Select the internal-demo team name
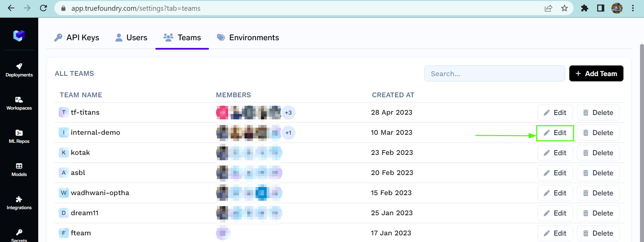 (95, 132)
